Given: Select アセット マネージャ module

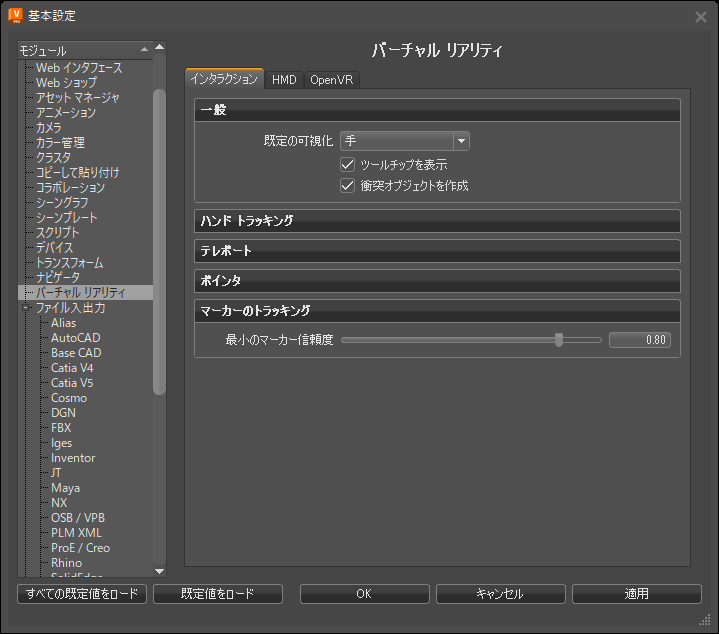Looking at the screenshot, I should pos(77,98).
